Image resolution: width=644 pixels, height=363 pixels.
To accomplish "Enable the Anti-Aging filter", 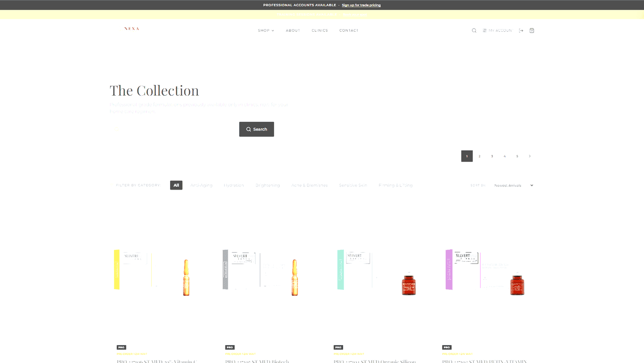I will point(201,185).
